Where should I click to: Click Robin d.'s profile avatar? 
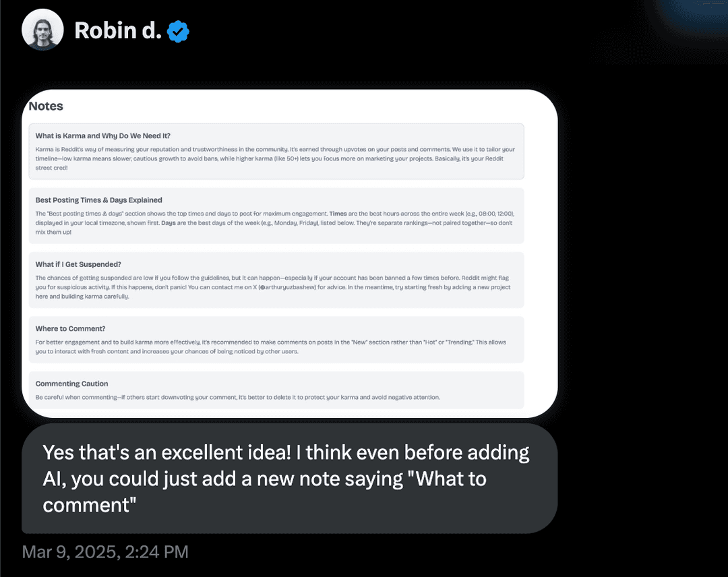(x=42, y=30)
